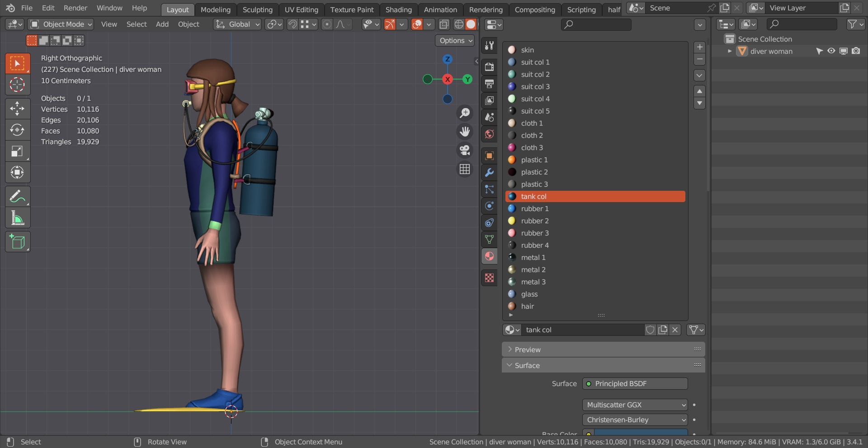The height and width of the screenshot is (448, 868).
Task: Open the Tool properties tab
Action: pyautogui.click(x=489, y=45)
